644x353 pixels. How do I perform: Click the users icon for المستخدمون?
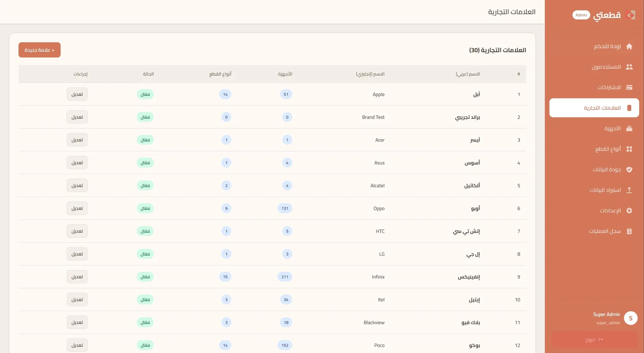629,67
